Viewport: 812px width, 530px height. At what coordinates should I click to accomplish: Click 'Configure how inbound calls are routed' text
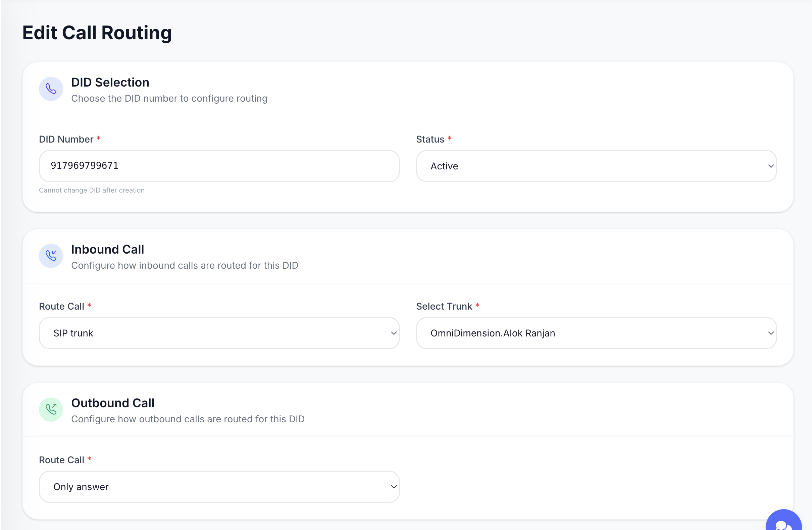pyautogui.click(x=185, y=266)
